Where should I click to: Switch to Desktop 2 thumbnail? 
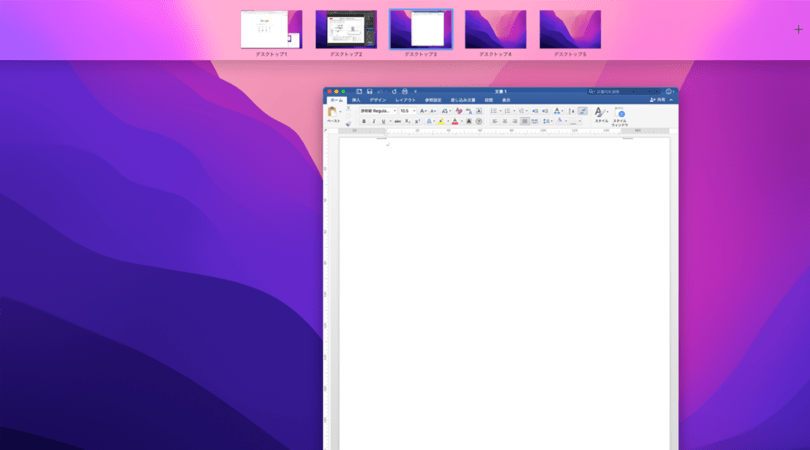tap(346, 29)
